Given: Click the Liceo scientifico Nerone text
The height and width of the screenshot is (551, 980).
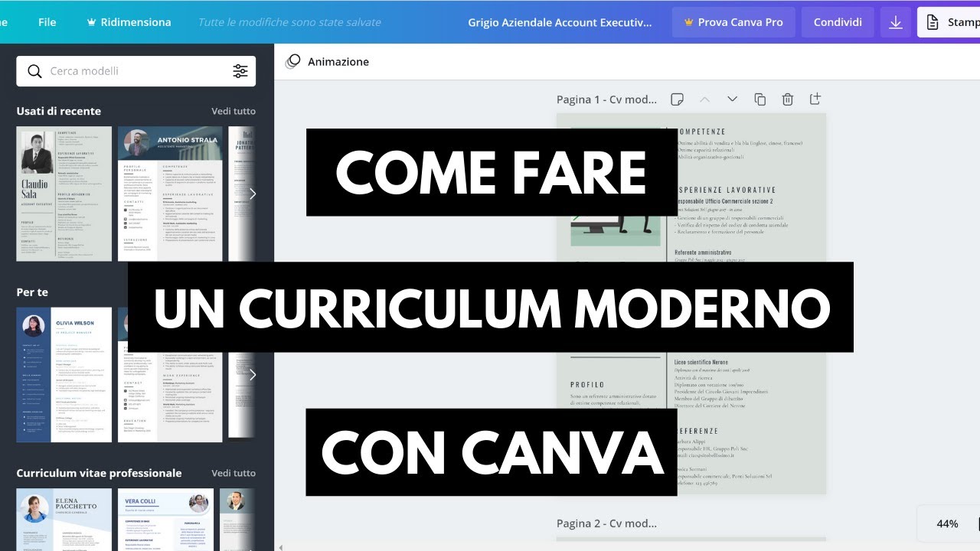Looking at the screenshot, I should [701, 361].
